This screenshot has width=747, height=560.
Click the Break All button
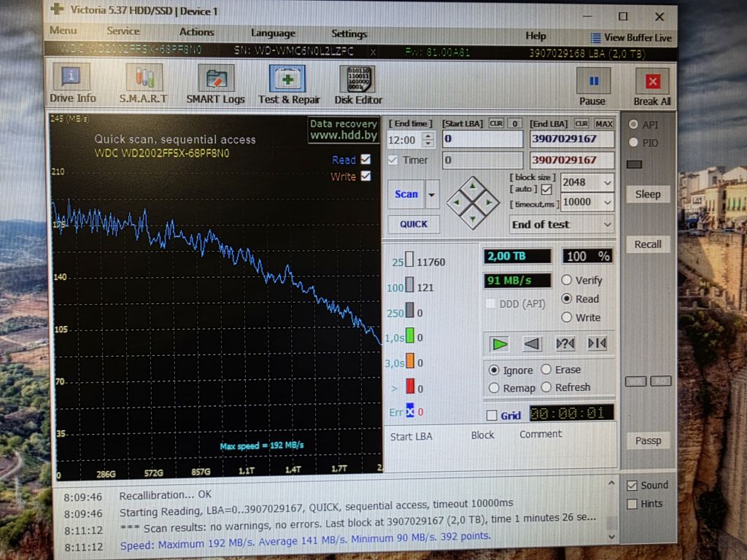[652, 87]
